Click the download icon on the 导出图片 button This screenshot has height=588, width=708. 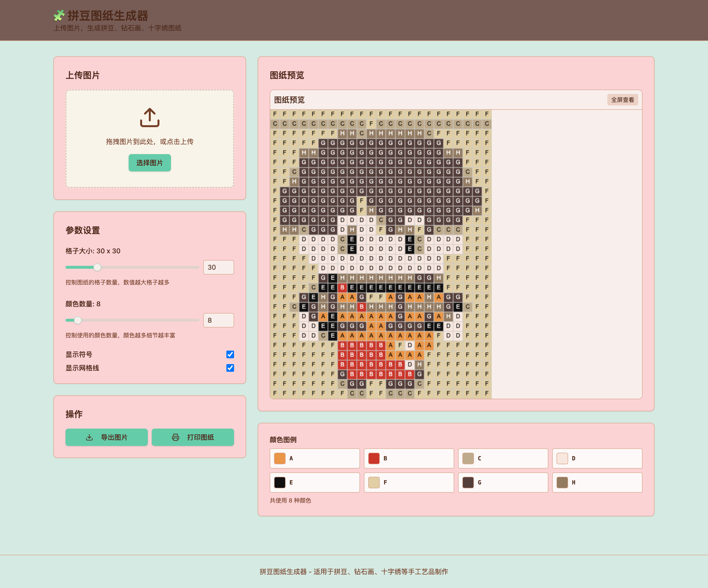coord(89,437)
